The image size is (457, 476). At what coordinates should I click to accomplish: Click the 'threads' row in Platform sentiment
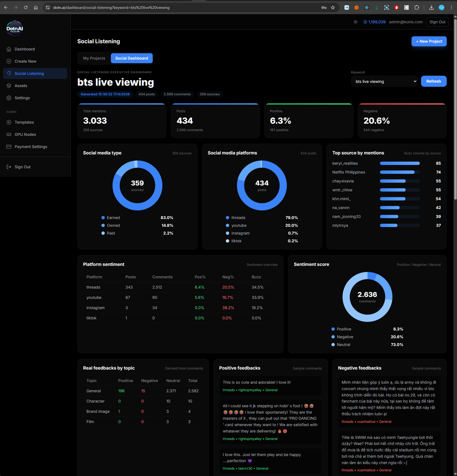click(x=180, y=287)
